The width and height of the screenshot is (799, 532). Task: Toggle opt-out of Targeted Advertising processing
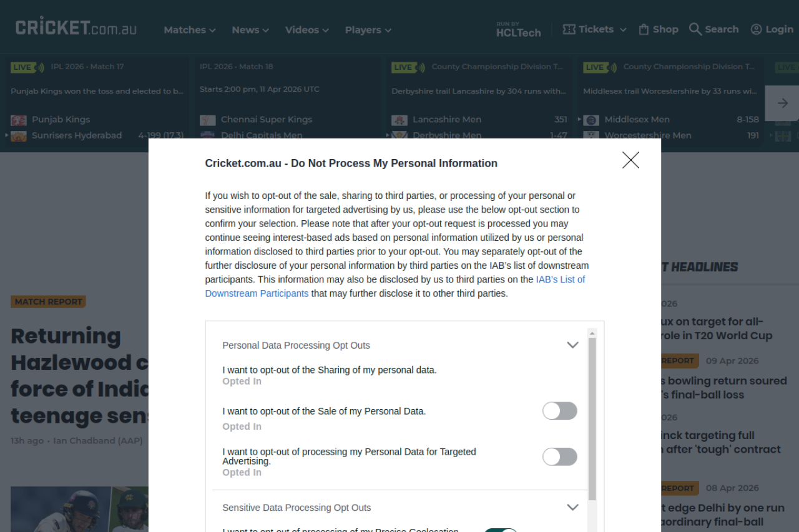point(559,457)
